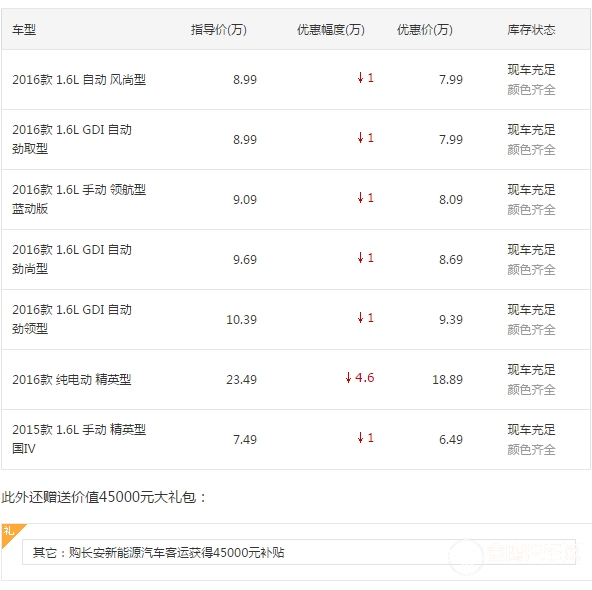Viewport: 592px width, 590px height.
Task: Select the 车型 column header
Action: coord(24,29)
